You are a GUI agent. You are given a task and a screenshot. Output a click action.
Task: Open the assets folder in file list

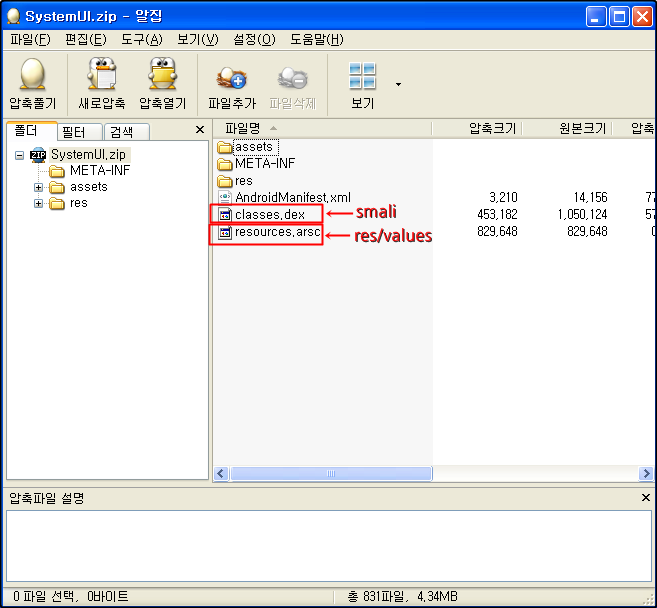click(253, 147)
